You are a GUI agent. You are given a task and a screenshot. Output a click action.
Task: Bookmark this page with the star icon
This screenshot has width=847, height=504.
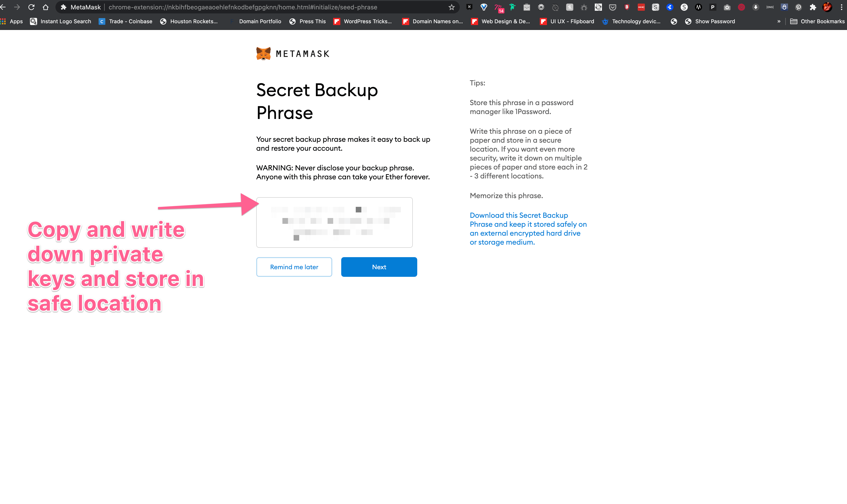[x=451, y=7]
